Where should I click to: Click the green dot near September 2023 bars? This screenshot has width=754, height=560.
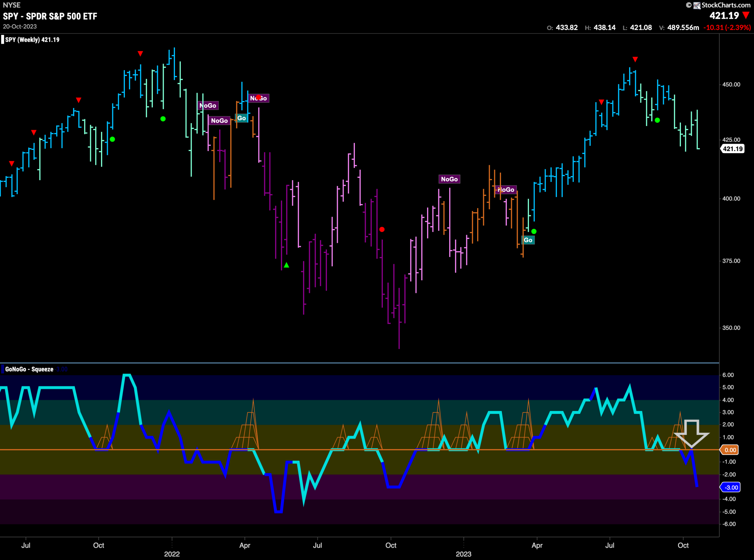657,120
